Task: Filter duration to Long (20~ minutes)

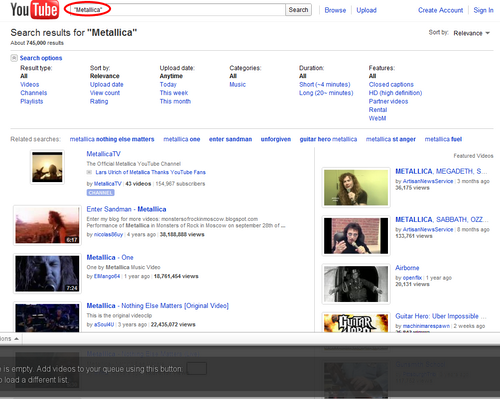Action: point(326,93)
